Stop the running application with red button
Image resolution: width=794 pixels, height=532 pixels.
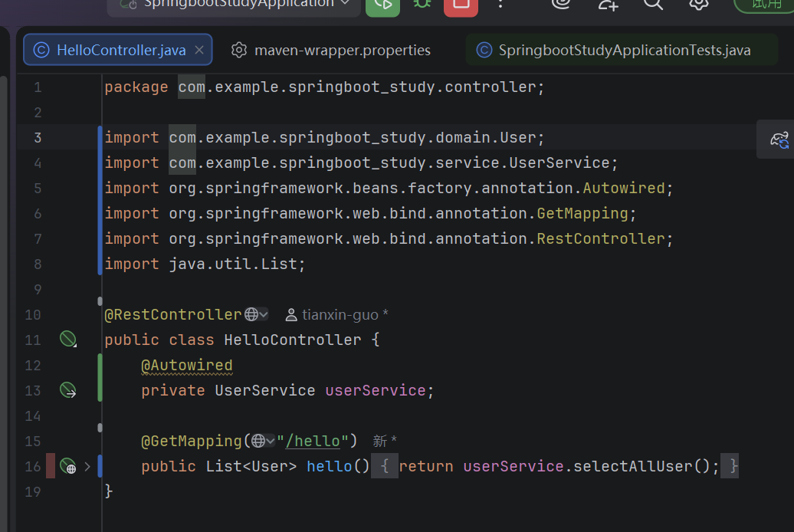(x=461, y=5)
